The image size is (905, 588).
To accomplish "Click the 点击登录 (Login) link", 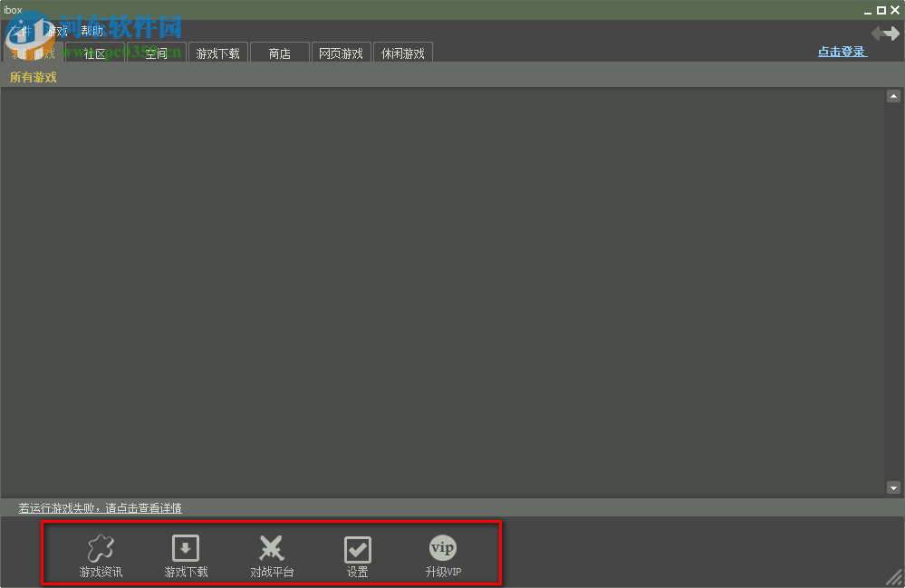I will pos(841,52).
